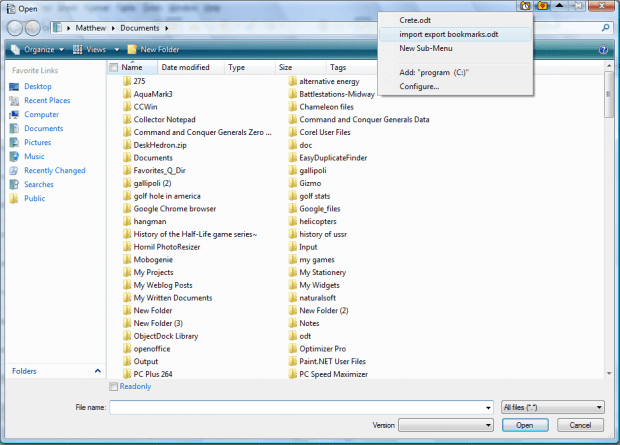The image size is (620, 445).
Task: Click the roll-up arrow title bar icon
Action: click(x=559, y=6)
